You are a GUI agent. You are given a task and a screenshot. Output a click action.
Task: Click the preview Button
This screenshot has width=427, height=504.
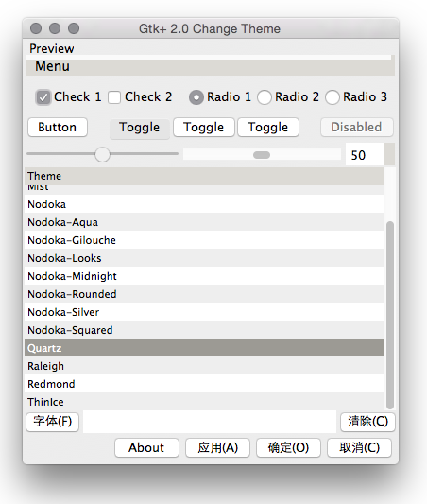click(58, 128)
